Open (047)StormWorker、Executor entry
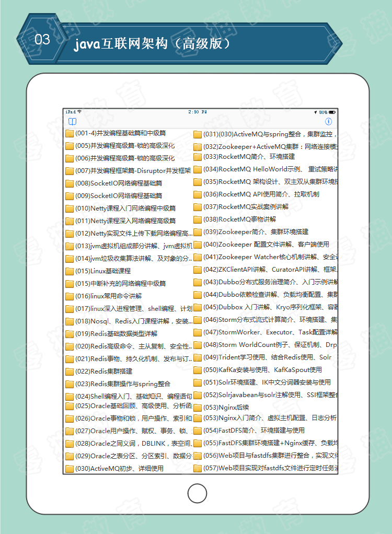 270,332
